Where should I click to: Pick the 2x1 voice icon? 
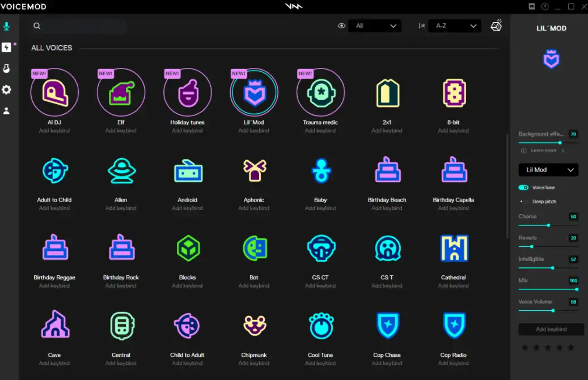click(387, 93)
